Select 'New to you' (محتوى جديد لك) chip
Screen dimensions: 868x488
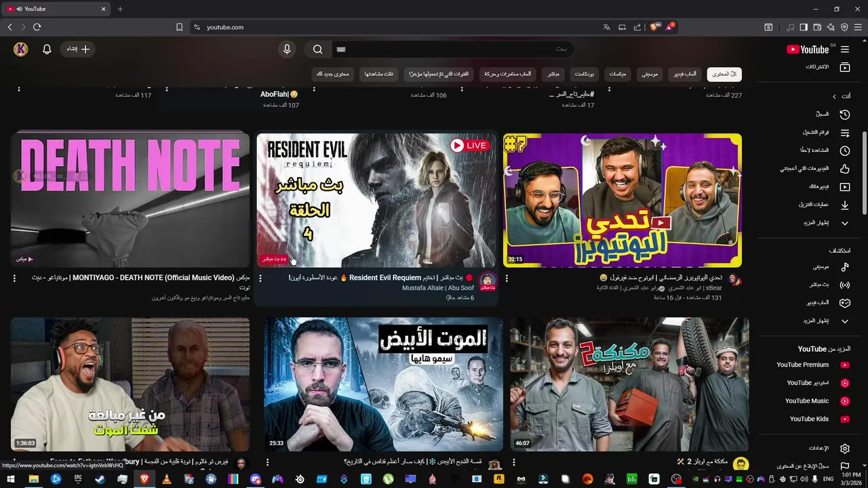tap(333, 74)
